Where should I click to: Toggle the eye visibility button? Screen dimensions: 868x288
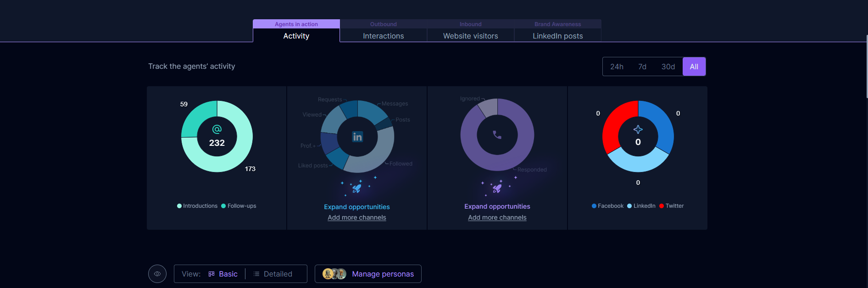pyautogui.click(x=157, y=274)
